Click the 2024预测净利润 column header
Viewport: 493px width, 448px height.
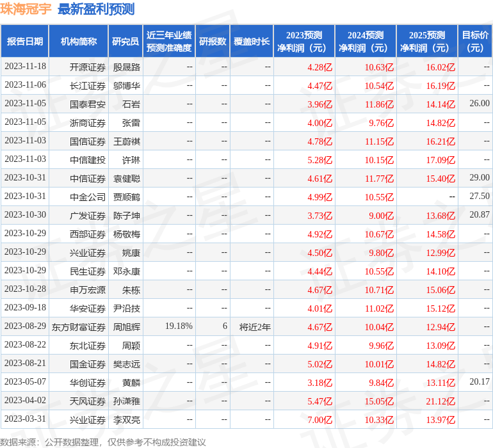[366, 42]
